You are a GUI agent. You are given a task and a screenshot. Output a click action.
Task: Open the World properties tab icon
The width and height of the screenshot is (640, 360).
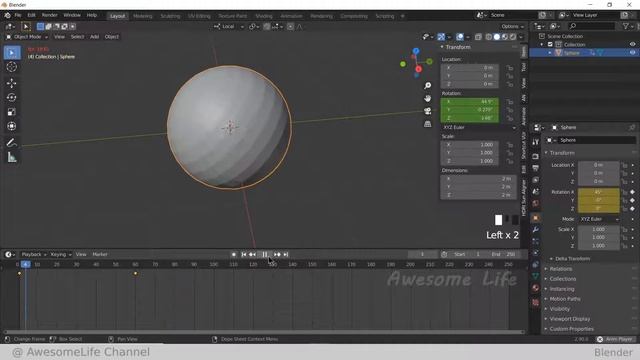536,203
